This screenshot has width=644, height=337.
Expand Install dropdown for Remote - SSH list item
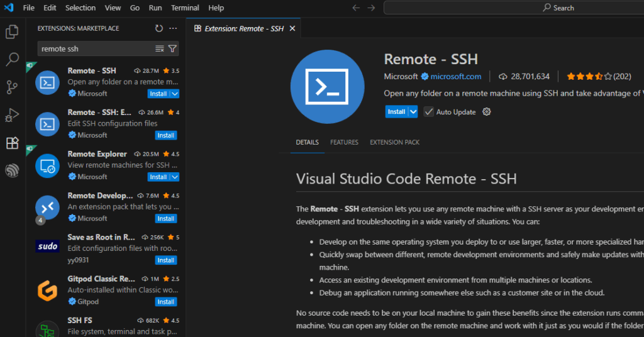pos(175,94)
